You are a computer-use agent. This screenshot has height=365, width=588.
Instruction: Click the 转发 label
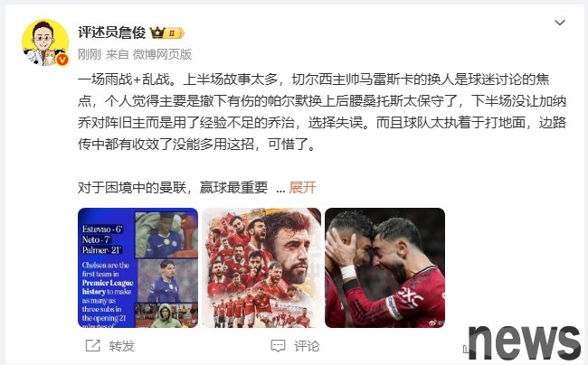(122, 346)
